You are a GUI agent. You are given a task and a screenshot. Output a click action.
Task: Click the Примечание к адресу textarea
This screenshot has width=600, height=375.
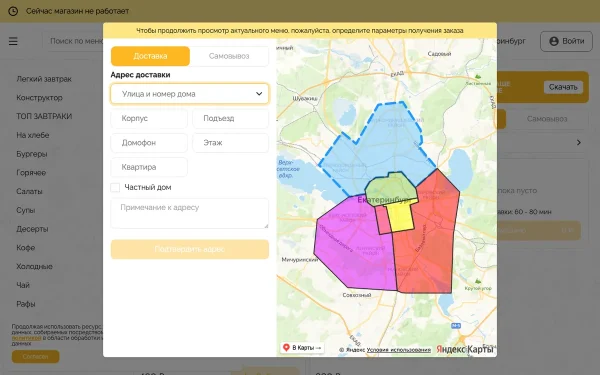pos(190,213)
